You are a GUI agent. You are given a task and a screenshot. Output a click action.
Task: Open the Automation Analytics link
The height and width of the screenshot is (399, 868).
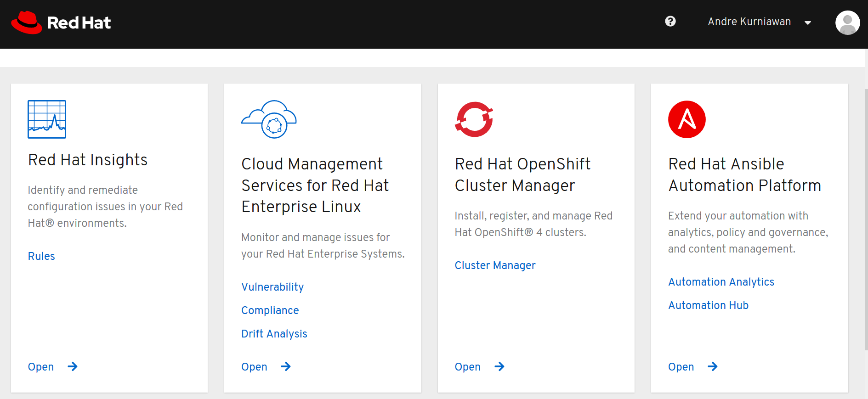721,282
